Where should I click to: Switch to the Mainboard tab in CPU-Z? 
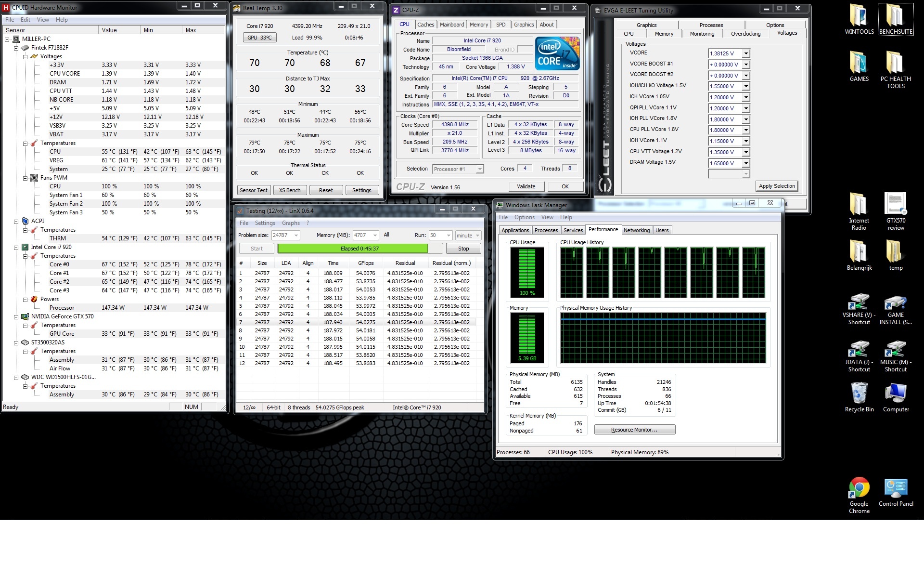[452, 25]
